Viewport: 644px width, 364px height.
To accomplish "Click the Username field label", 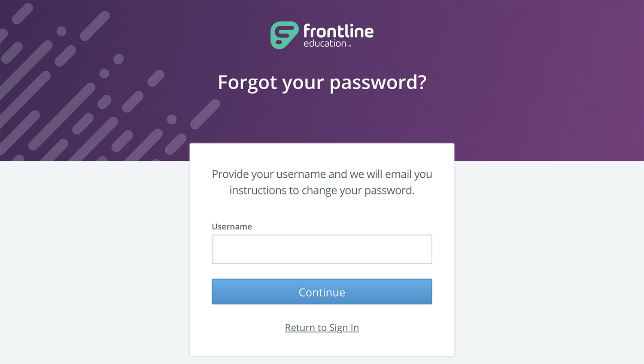I will tap(232, 227).
